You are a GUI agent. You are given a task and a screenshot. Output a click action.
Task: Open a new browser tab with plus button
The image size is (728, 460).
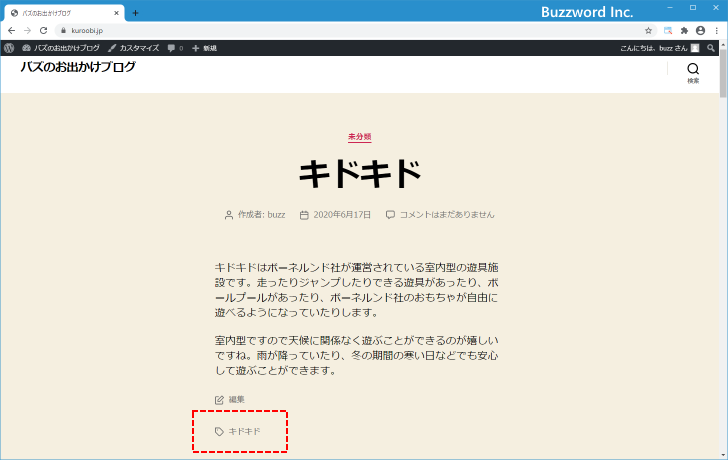135,13
